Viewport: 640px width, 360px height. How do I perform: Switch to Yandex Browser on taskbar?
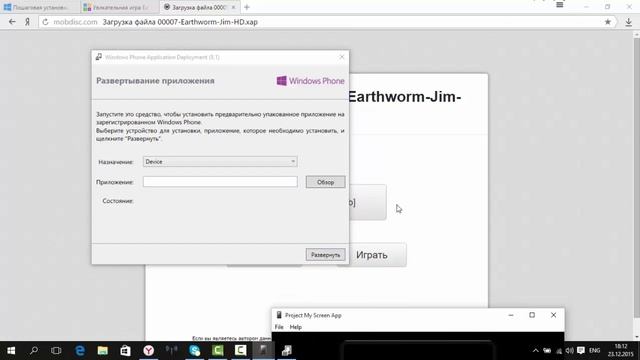(x=149, y=351)
